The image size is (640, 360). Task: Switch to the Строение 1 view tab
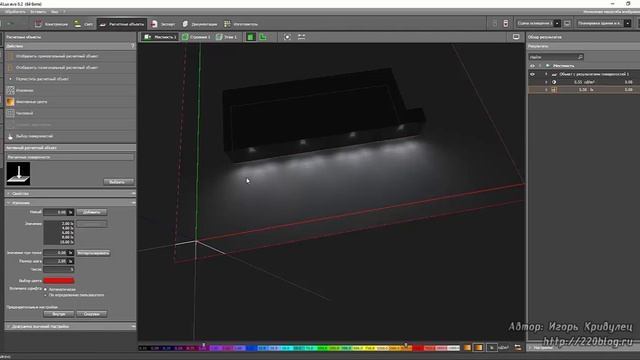[x=196, y=37]
